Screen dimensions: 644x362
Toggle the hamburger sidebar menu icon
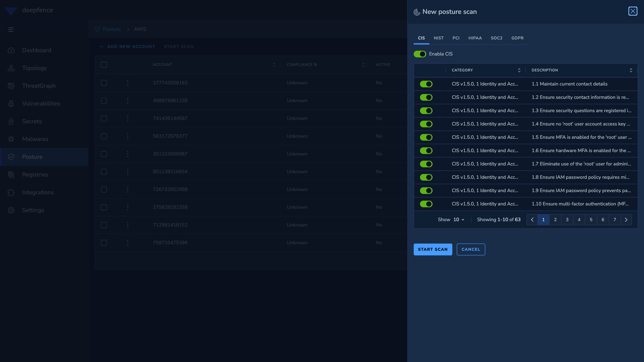tap(11, 30)
